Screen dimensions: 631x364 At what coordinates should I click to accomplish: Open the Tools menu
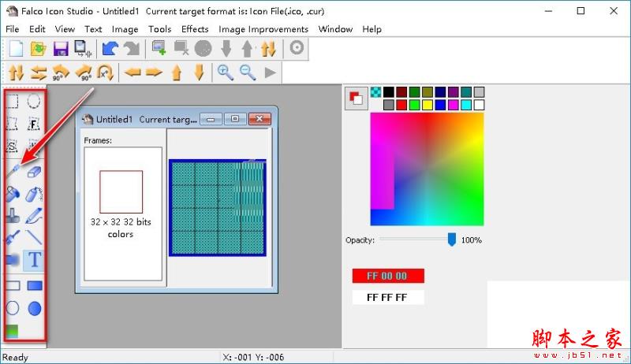click(160, 29)
